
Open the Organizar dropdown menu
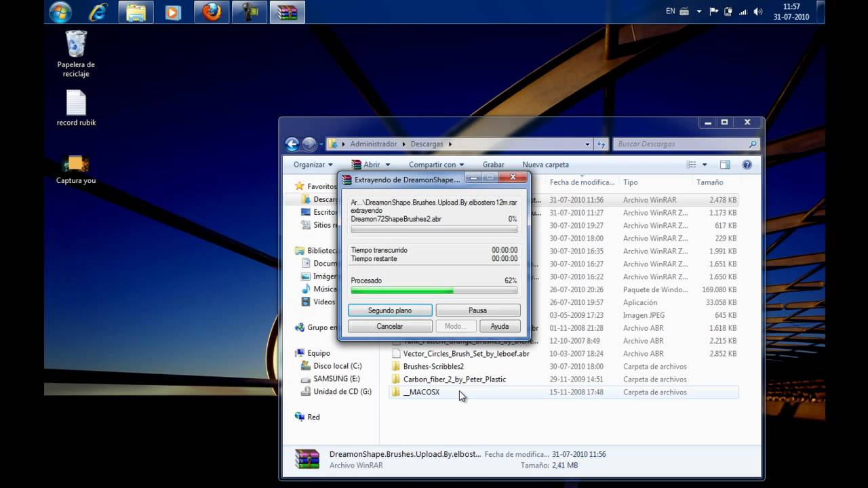coord(313,165)
